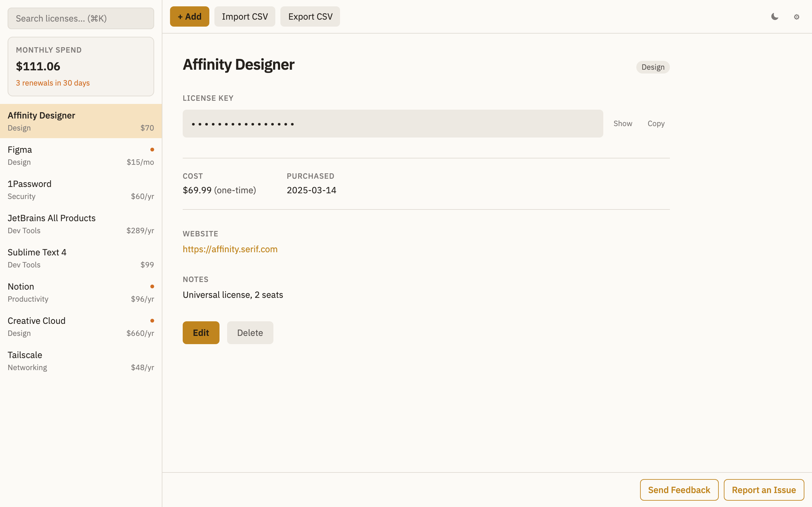Viewport: 812px width, 507px height.
Task: Focus the Search licenses field
Action: 81,18
